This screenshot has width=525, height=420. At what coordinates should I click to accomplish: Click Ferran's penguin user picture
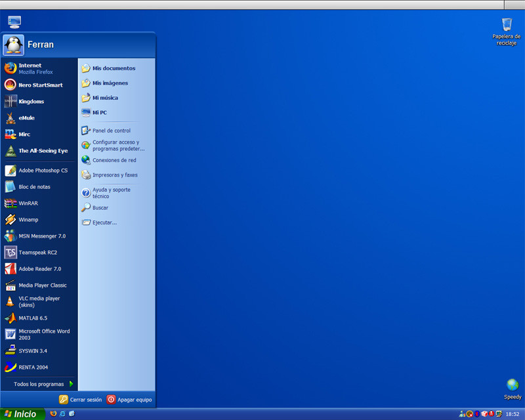[13, 45]
